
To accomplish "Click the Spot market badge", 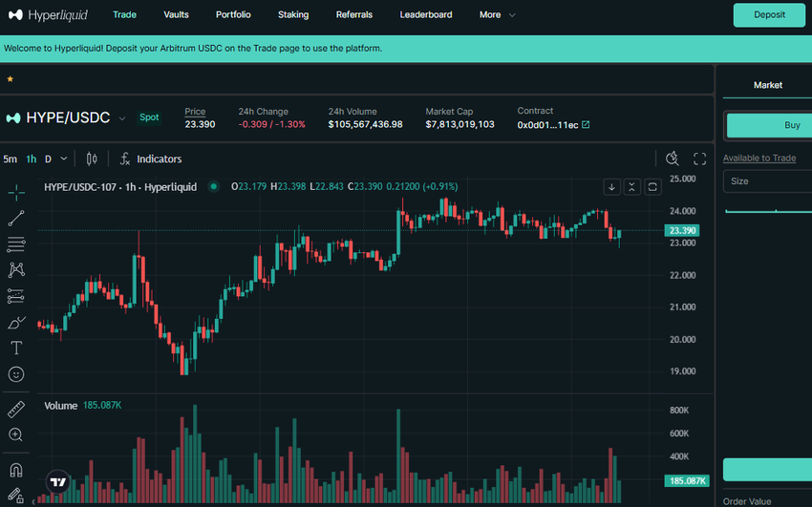I will 149,117.
